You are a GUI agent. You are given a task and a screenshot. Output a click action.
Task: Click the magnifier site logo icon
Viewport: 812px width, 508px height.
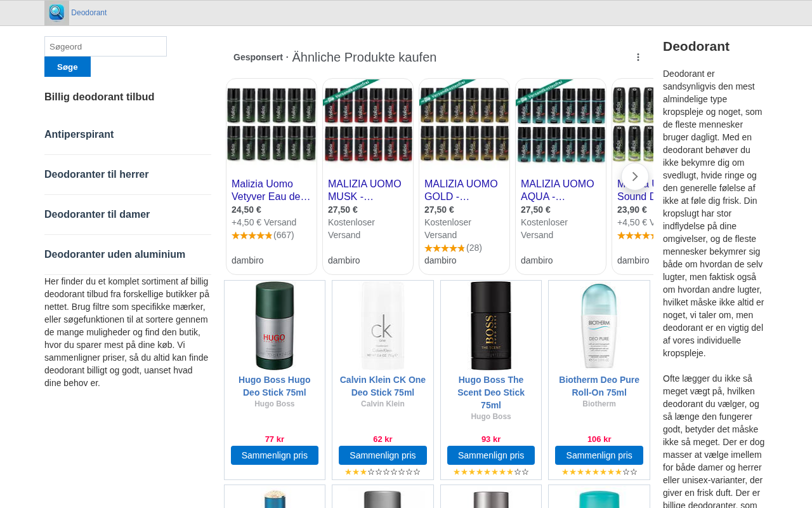[56, 13]
